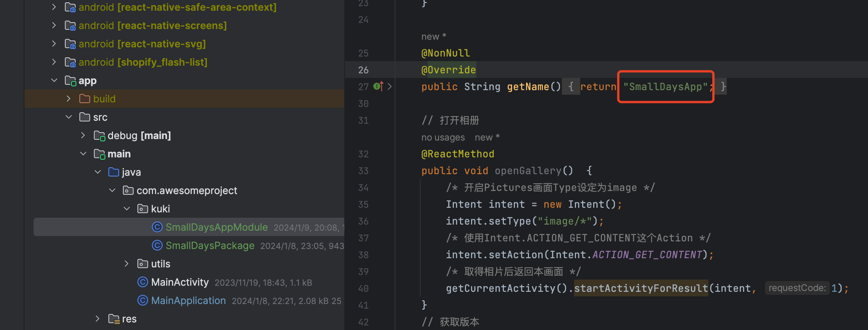868x330 pixels.
Task: Click com.awesomeproject package icon
Action: pos(128,190)
